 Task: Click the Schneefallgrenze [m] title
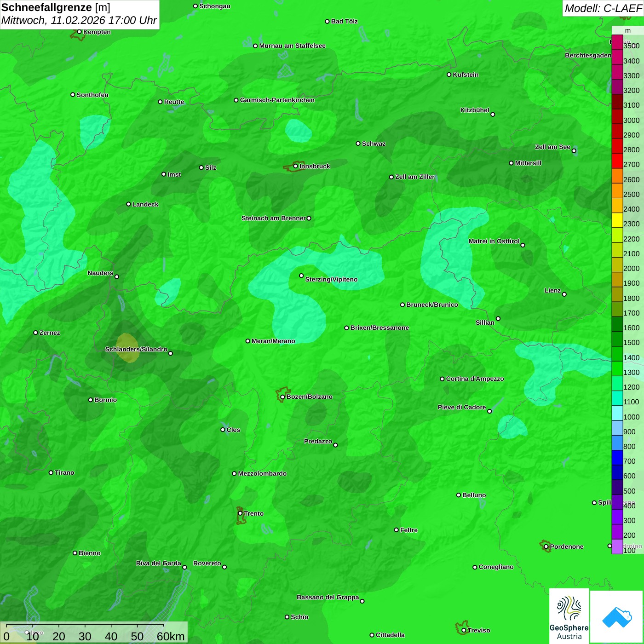click(x=56, y=8)
